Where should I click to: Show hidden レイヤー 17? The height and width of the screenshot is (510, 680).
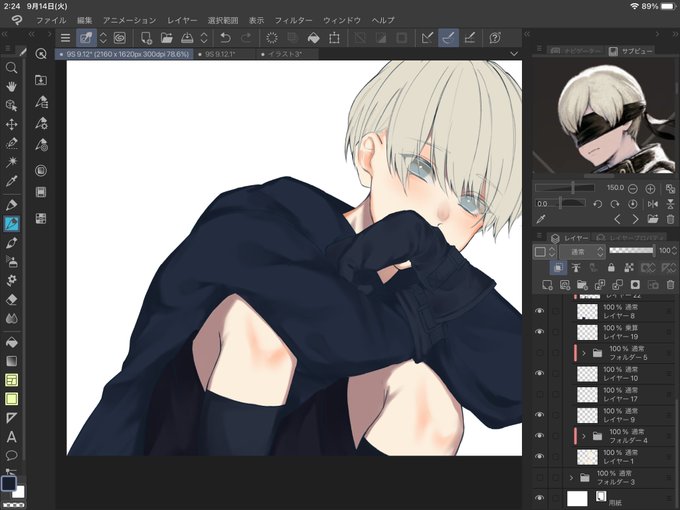click(539, 394)
